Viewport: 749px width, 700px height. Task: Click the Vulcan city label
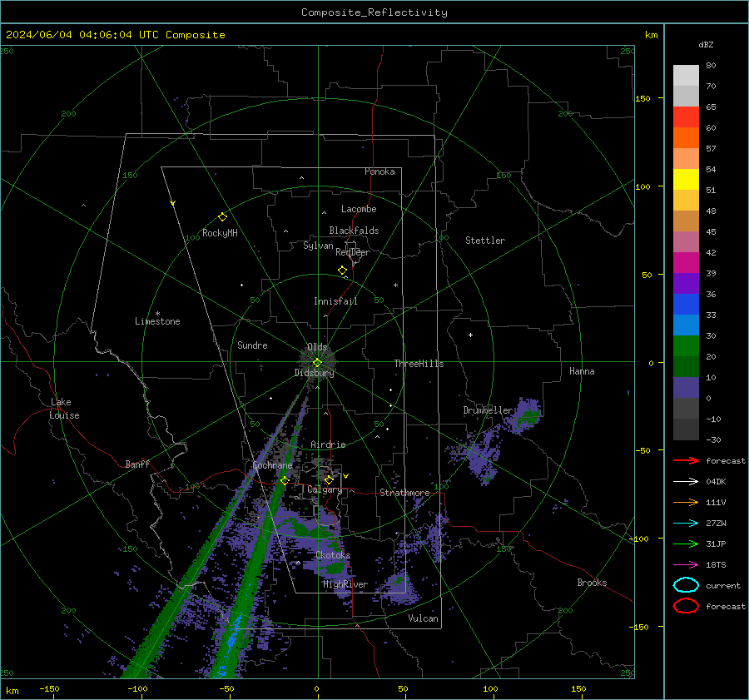pyautogui.click(x=423, y=618)
